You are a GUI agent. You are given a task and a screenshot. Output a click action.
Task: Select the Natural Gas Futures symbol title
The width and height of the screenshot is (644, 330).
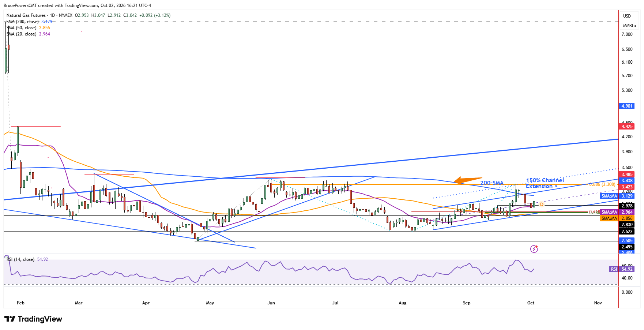click(26, 15)
